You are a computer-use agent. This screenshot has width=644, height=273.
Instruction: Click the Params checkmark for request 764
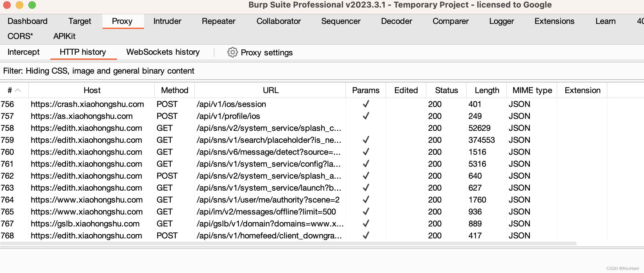(x=366, y=200)
